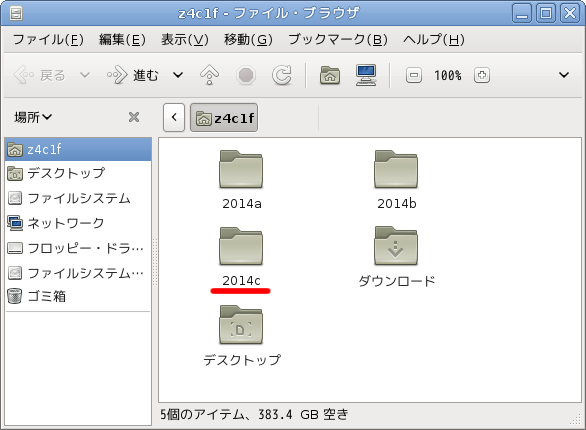
Task: Reload the current folder view
Action: click(x=281, y=75)
